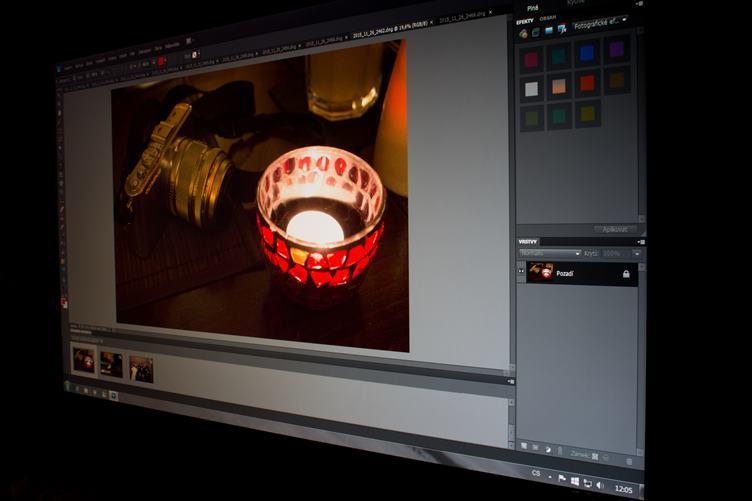The width and height of the screenshot is (752, 501).
Task: Open the layers panel flyout menu
Action: point(641,242)
